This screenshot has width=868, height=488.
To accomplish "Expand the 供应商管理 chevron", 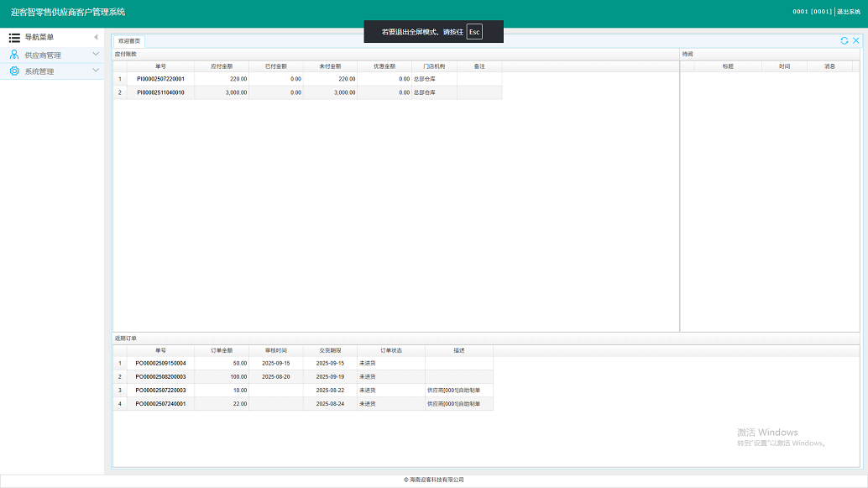I will [95, 55].
